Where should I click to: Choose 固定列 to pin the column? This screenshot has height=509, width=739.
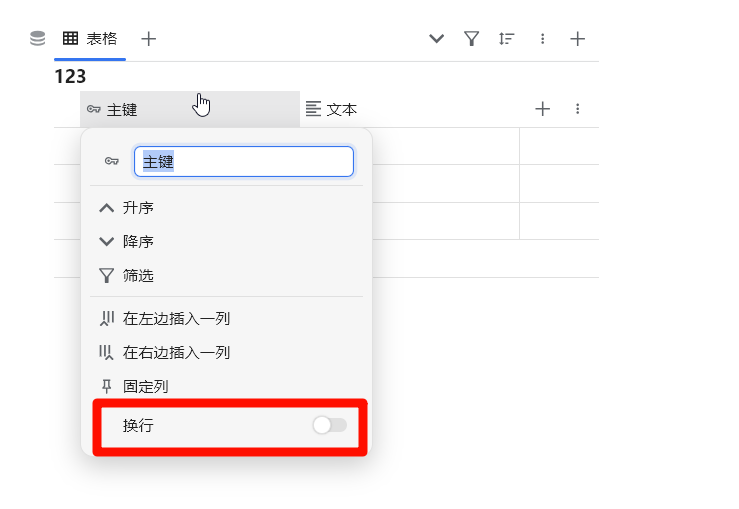(x=226, y=387)
